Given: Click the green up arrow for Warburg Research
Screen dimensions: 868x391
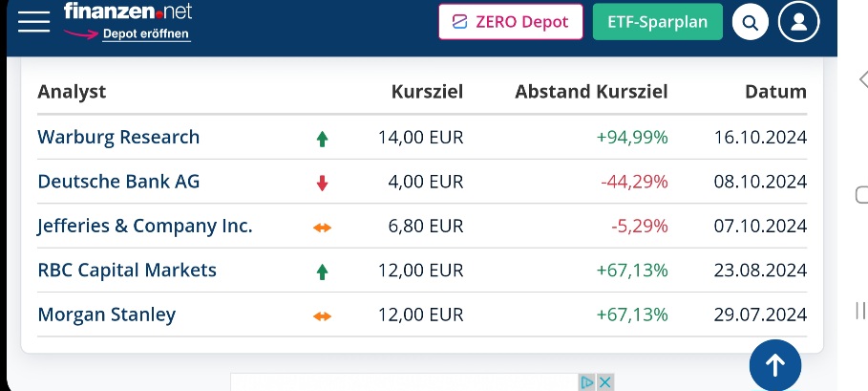Looking at the screenshot, I should pyautogui.click(x=322, y=139).
